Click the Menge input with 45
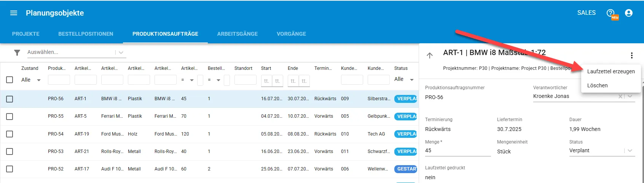 point(458,151)
